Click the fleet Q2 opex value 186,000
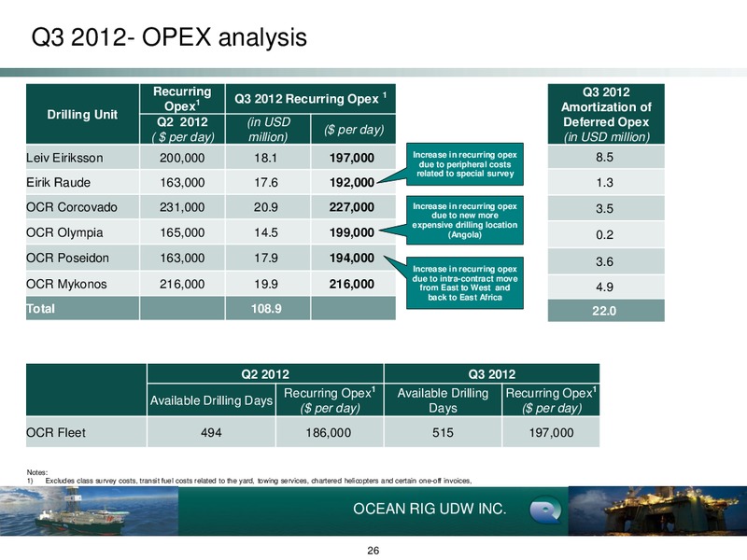 [329, 432]
